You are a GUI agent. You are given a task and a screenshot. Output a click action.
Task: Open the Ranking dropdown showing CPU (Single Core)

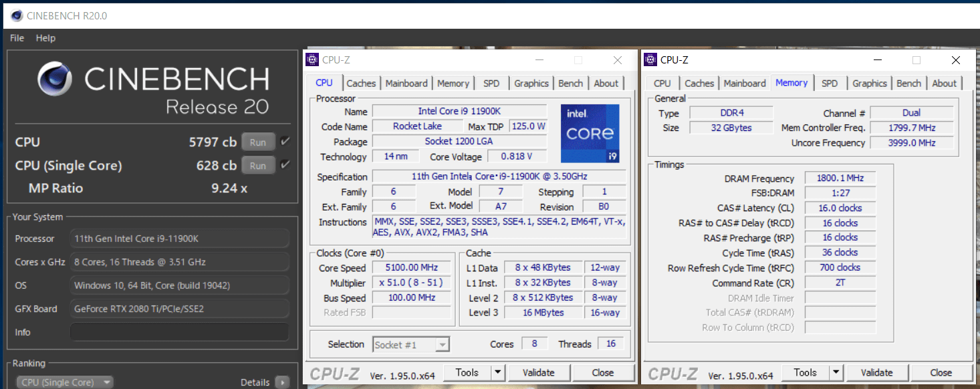click(64, 382)
